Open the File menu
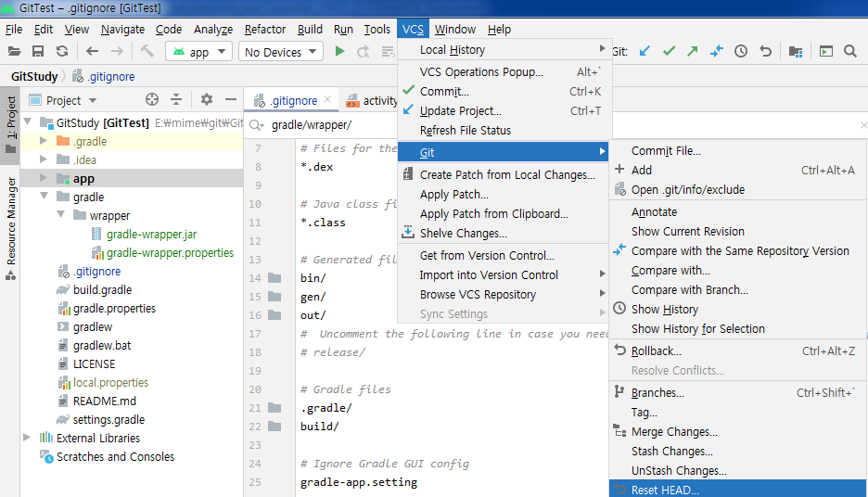Image resolution: width=868 pixels, height=497 pixels. [14, 30]
